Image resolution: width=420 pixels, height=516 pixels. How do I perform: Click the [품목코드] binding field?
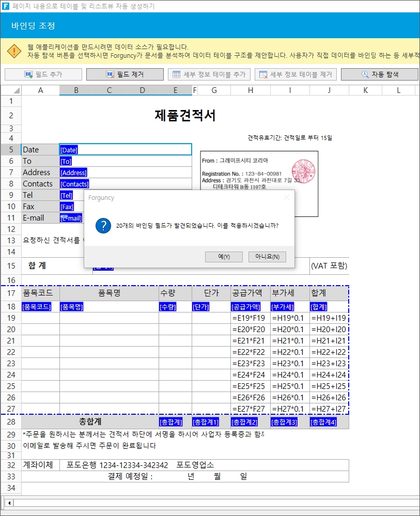point(37,307)
